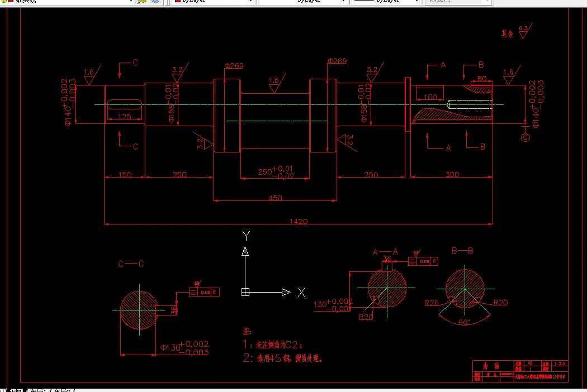The height and width of the screenshot is (392, 587).
Task: Open the color control ByLayer dropdown
Action: [x=214, y=1]
